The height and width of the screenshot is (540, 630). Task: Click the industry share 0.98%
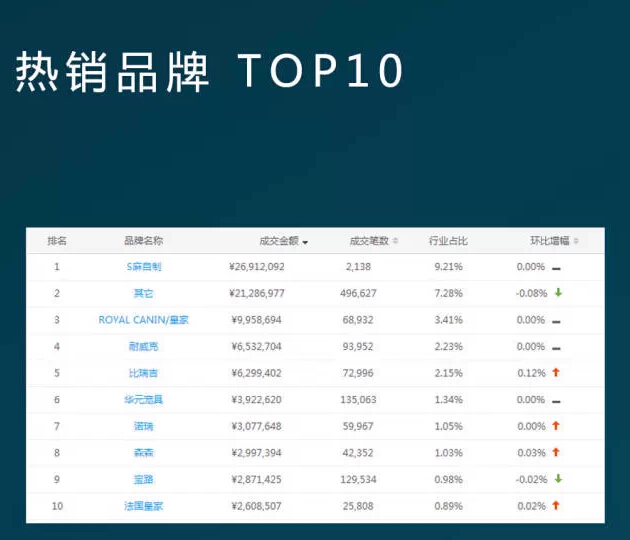tap(448, 479)
